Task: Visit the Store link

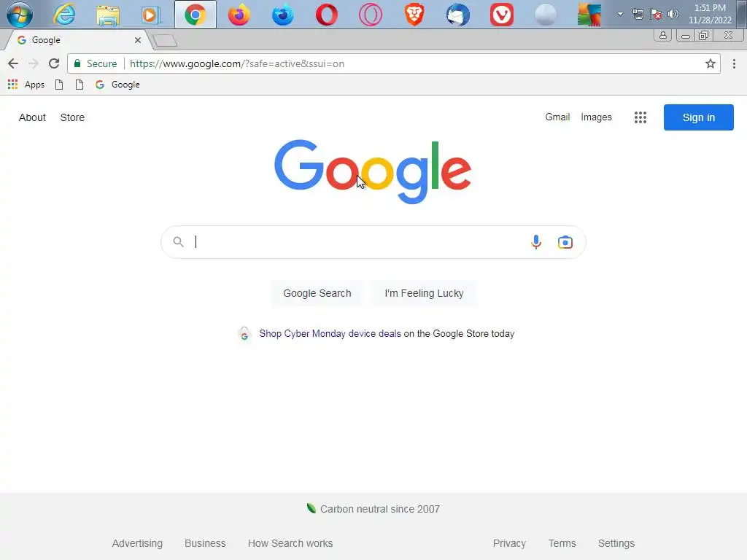Action: click(x=72, y=117)
